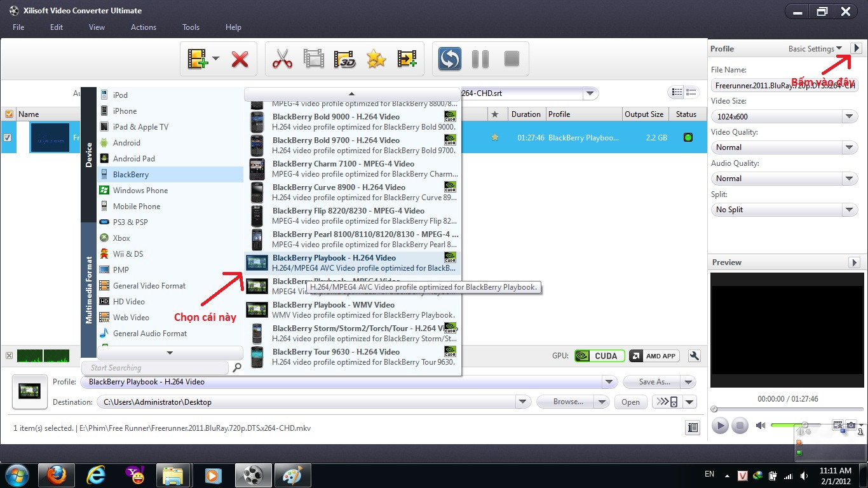Click the transfer to device icon
The image size is (868, 488).
[x=667, y=402]
